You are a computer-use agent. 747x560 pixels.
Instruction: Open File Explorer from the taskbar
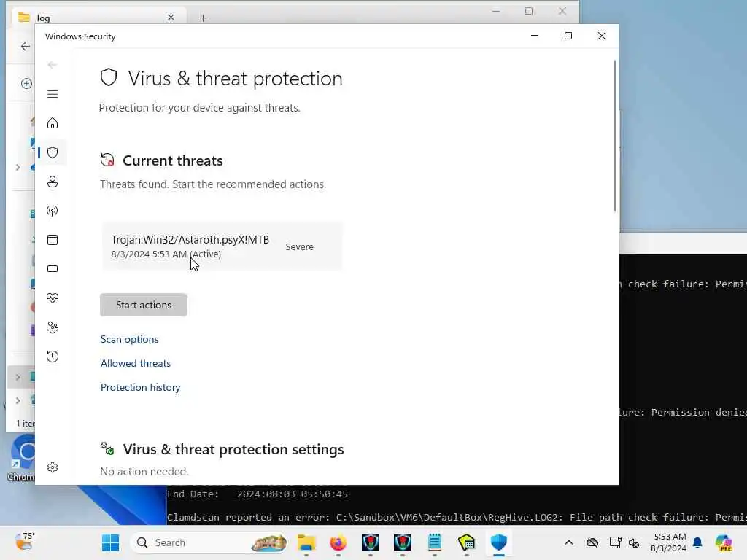[306, 542]
